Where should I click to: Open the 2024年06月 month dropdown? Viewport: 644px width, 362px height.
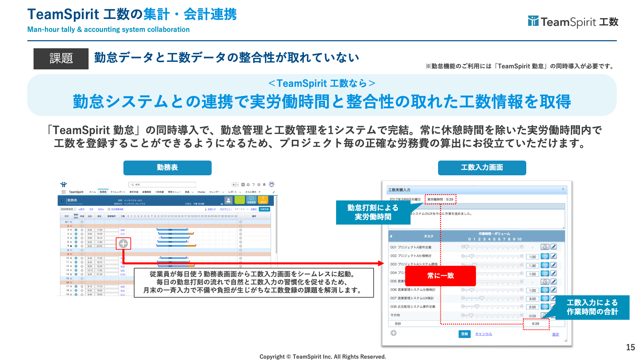pos(68,209)
